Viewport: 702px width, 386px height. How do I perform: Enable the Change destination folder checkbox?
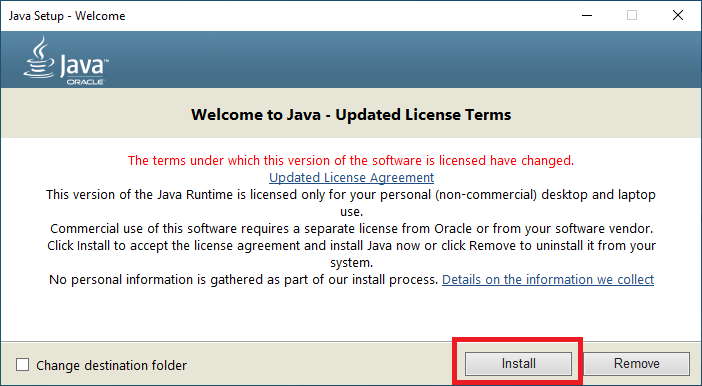(22, 365)
